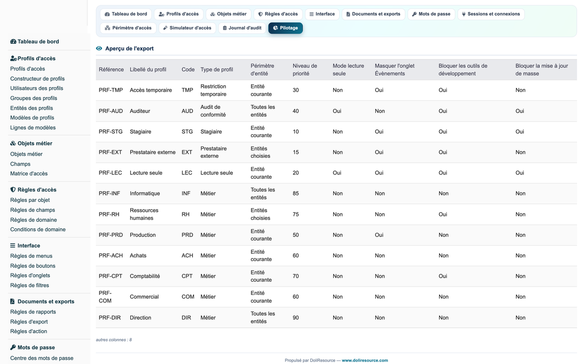Click the Objets métier tab cubes icon
This screenshot has width=588, height=364.
pyautogui.click(x=213, y=14)
